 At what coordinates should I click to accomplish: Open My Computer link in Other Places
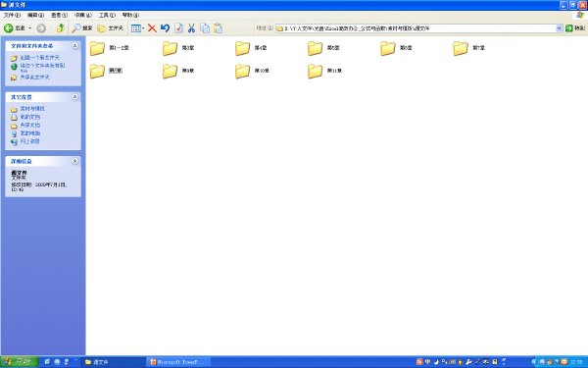30,133
